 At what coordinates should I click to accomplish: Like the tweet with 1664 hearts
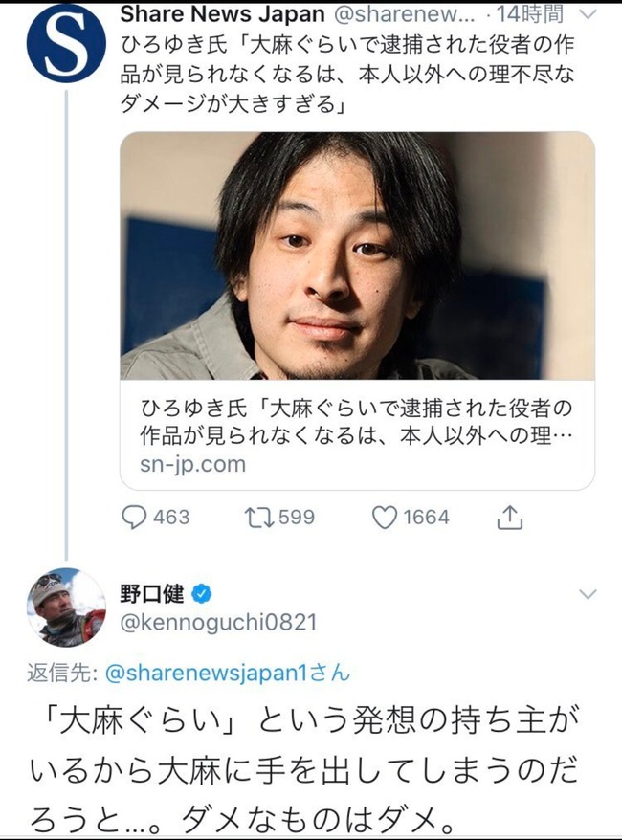coord(384,518)
